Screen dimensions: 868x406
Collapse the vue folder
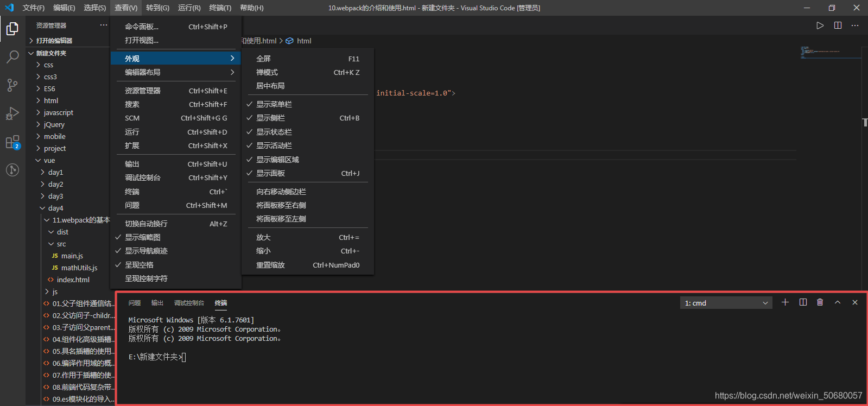(49, 160)
